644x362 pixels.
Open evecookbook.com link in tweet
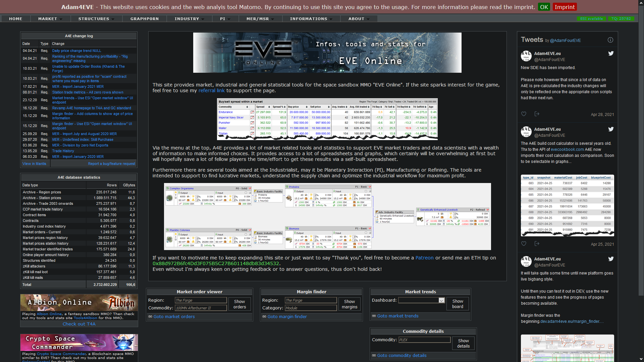[567, 149]
